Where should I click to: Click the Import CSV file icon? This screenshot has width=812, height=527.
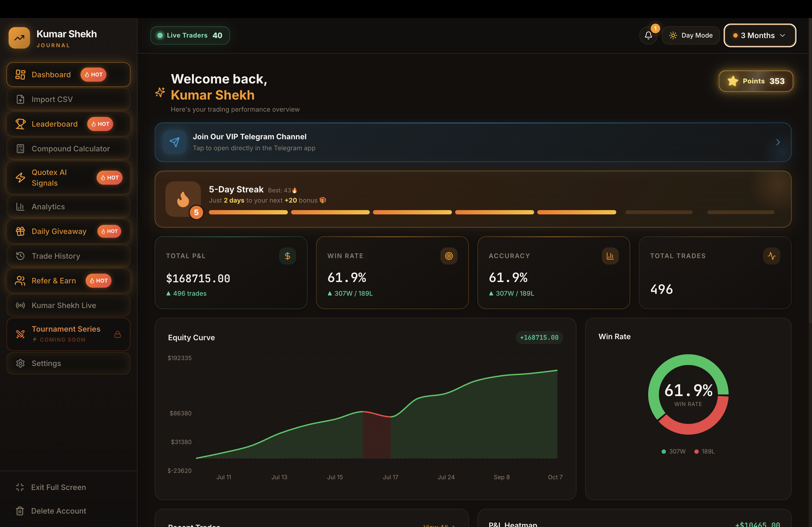20,99
